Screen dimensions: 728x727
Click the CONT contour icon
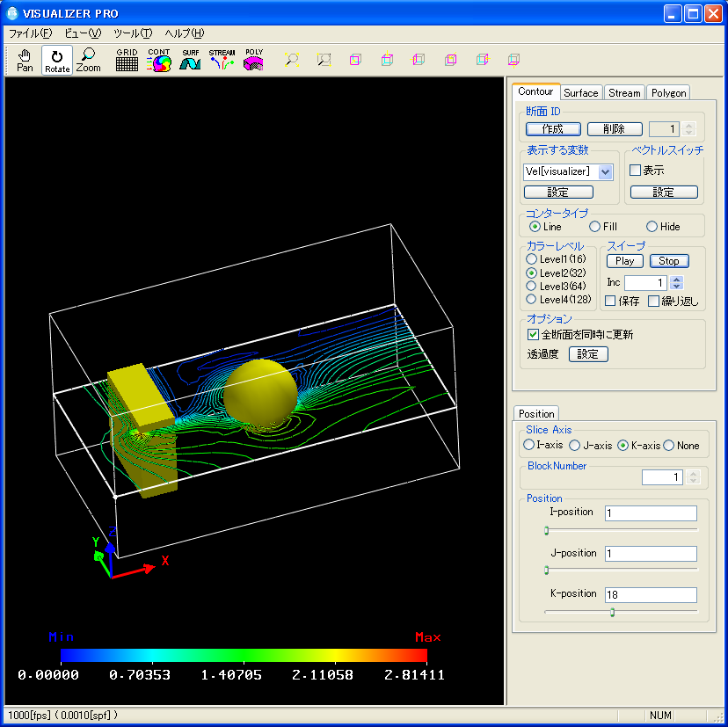(159, 60)
